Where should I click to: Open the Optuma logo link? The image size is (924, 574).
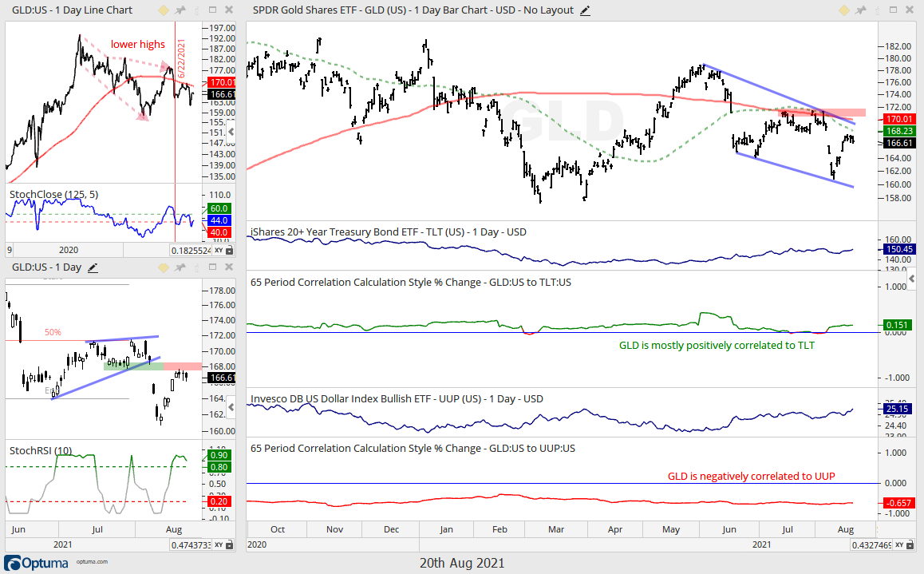[37, 563]
